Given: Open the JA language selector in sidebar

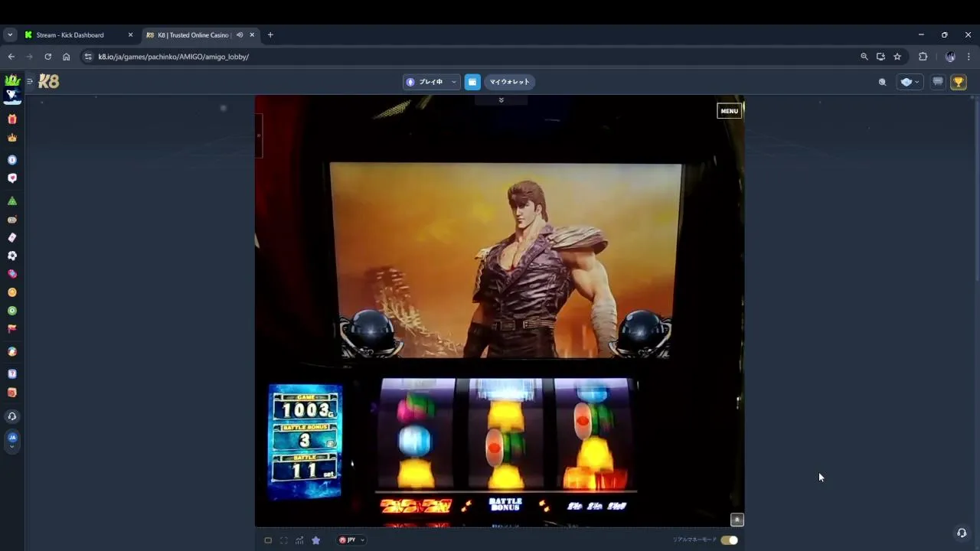Looking at the screenshot, I should [11, 440].
